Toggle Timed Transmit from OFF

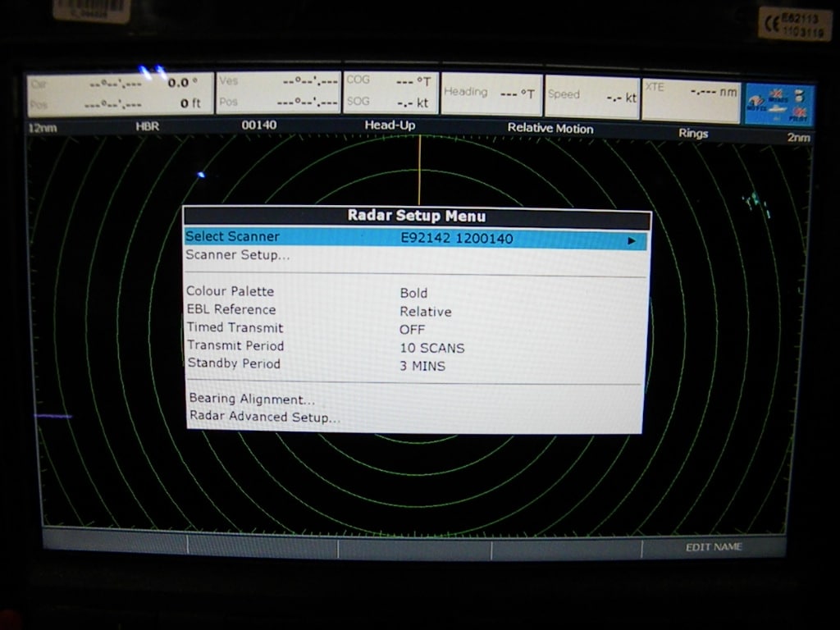413,329
